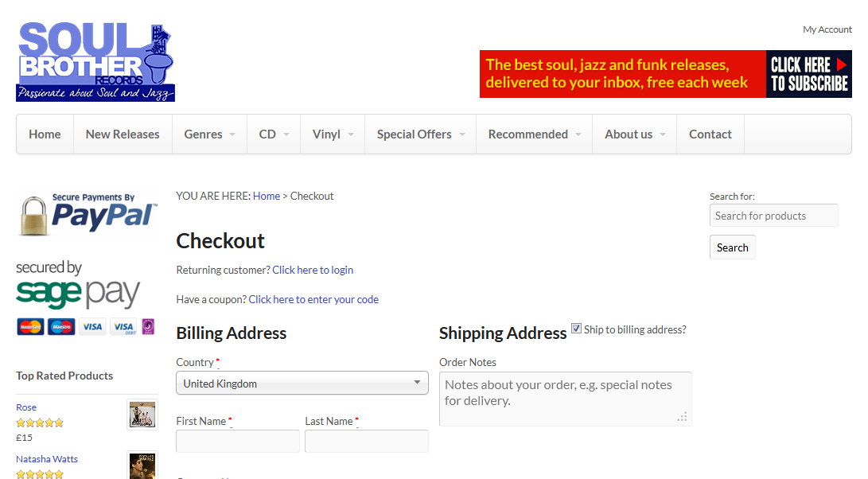Viewport: 868px width, 479px height.
Task: Open the Natasha Watts album thumbnail
Action: (x=142, y=465)
